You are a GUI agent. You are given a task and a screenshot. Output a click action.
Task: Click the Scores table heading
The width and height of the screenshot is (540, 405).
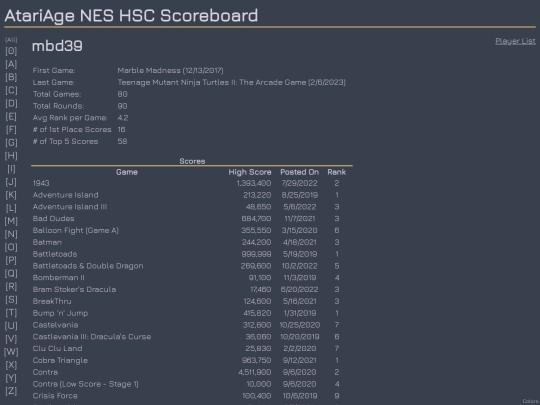(x=192, y=161)
